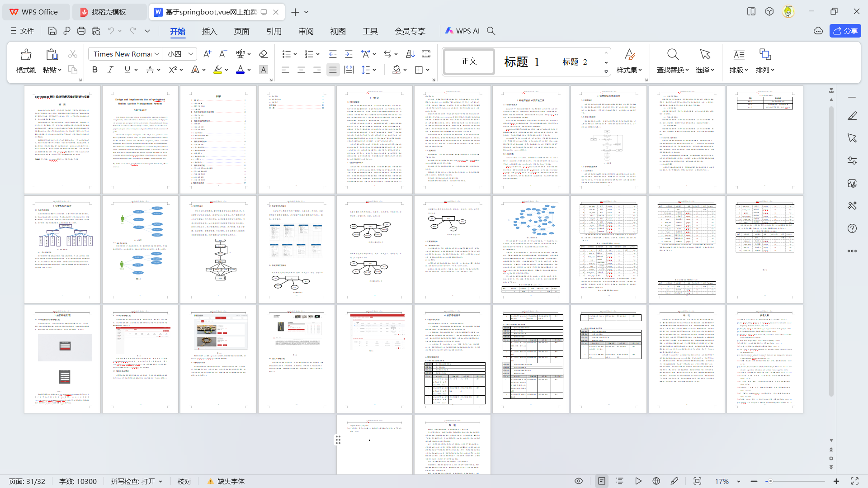Image resolution: width=868 pixels, height=488 pixels.
Task: Open the search icon beside WPS AI
Action: [491, 31]
